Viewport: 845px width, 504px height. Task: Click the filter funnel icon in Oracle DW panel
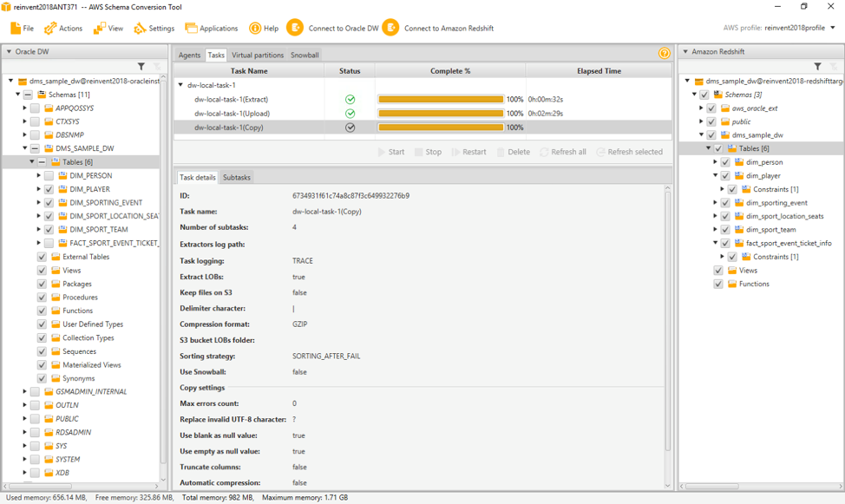[x=141, y=66]
